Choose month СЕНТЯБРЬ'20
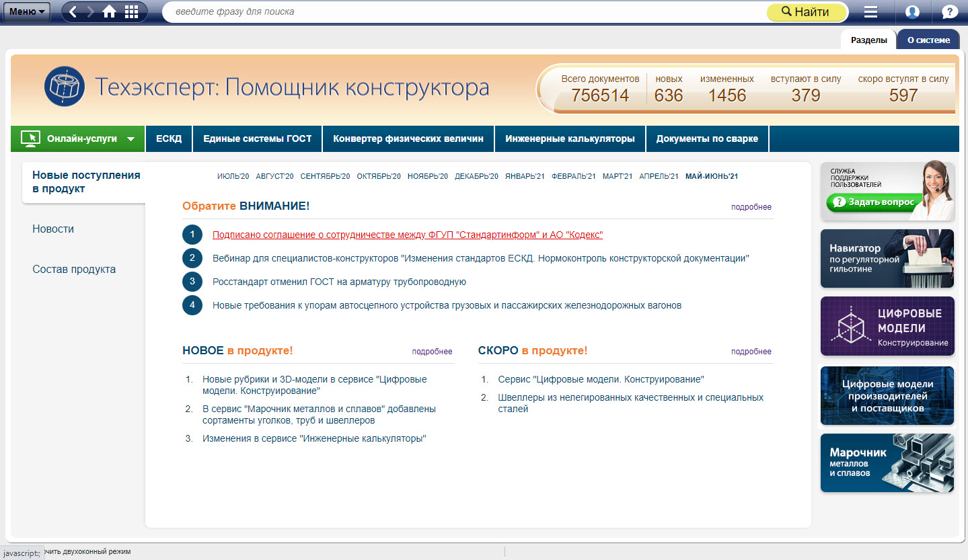Viewport: 968px width, 560px height. 325,177
